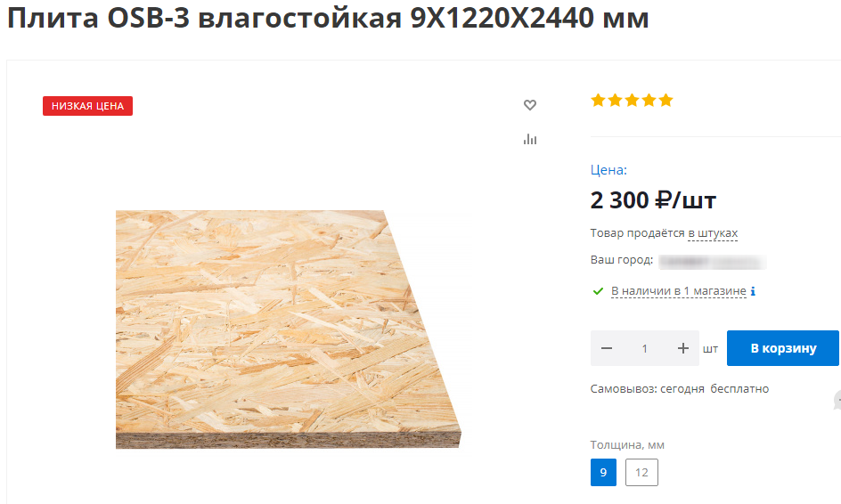Decrease quantity with the minus button

607,348
